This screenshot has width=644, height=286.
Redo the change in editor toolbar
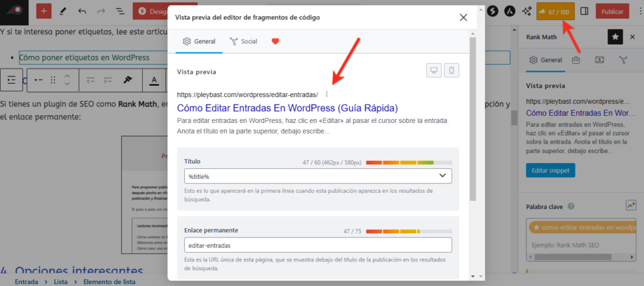click(x=101, y=11)
